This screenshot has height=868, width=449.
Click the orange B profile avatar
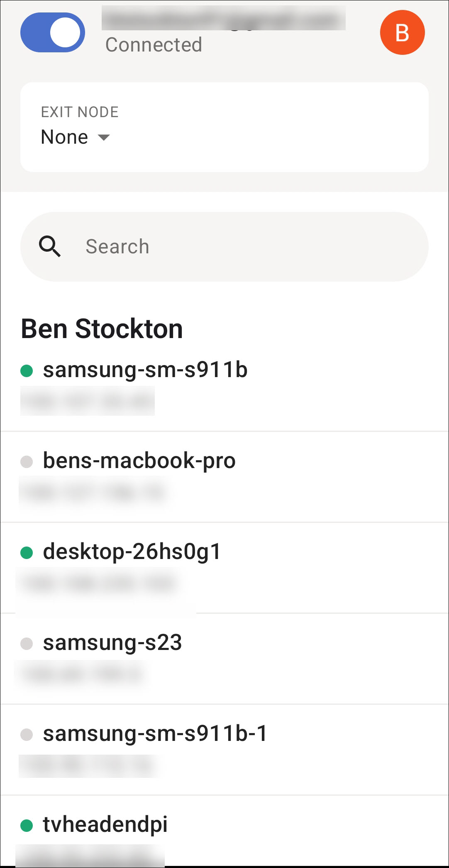(x=402, y=32)
